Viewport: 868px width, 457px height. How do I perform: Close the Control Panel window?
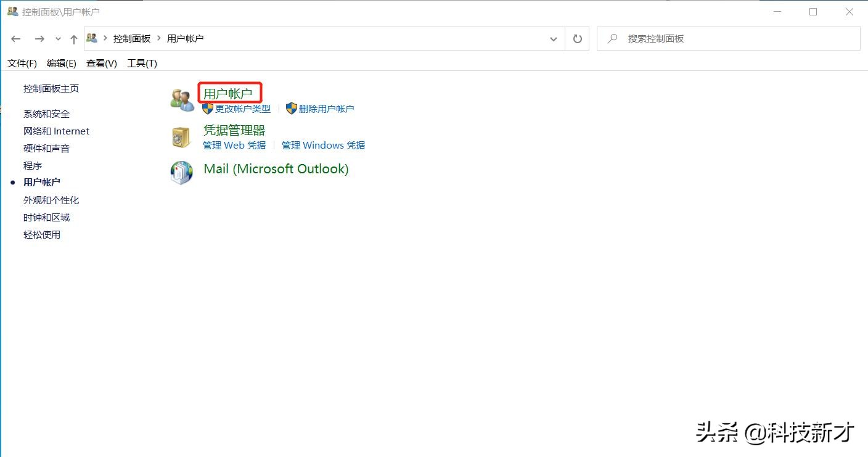pyautogui.click(x=850, y=12)
